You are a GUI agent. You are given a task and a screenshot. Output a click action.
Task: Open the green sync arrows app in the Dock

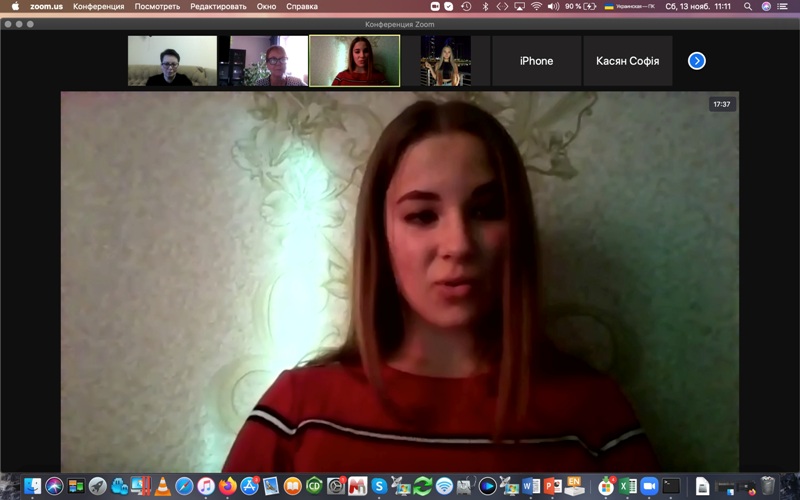pyautogui.click(x=422, y=486)
